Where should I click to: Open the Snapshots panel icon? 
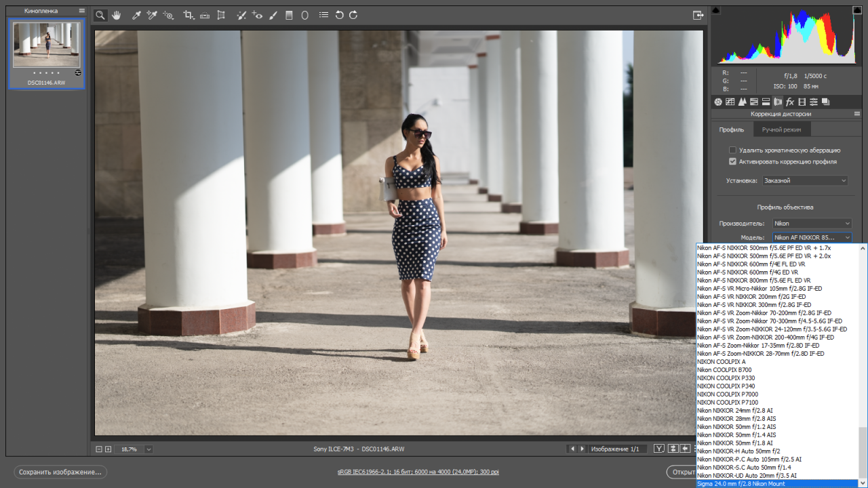coord(825,102)
